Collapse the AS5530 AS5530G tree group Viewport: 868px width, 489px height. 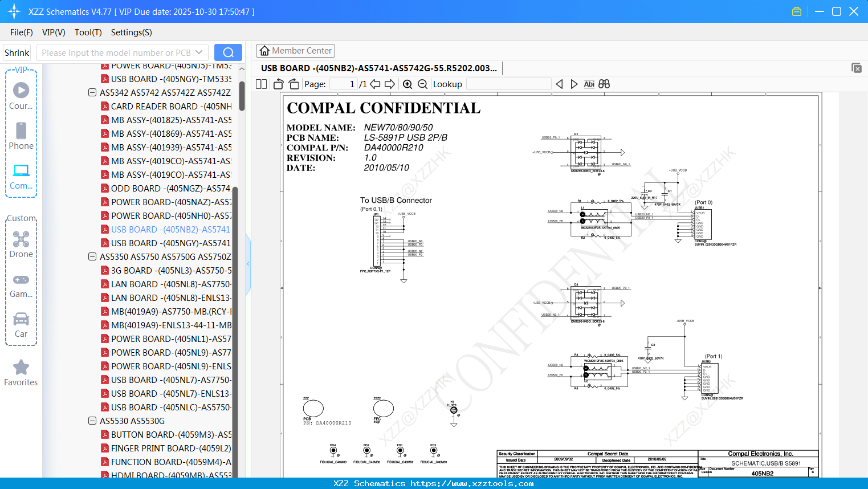pos(92,421)
